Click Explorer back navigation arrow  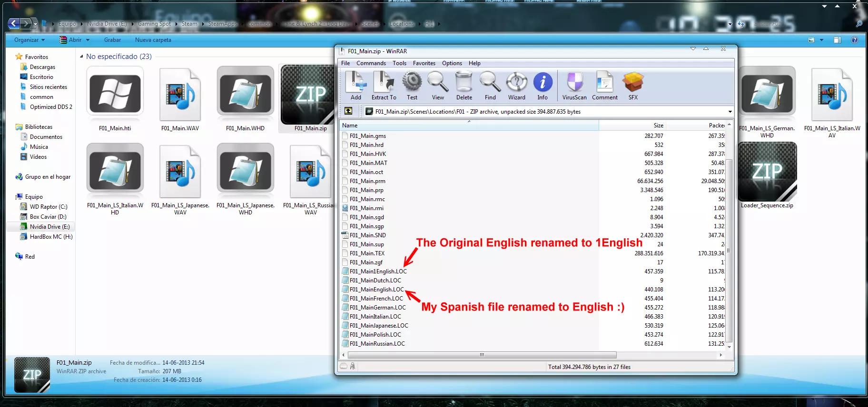(14, 23)
